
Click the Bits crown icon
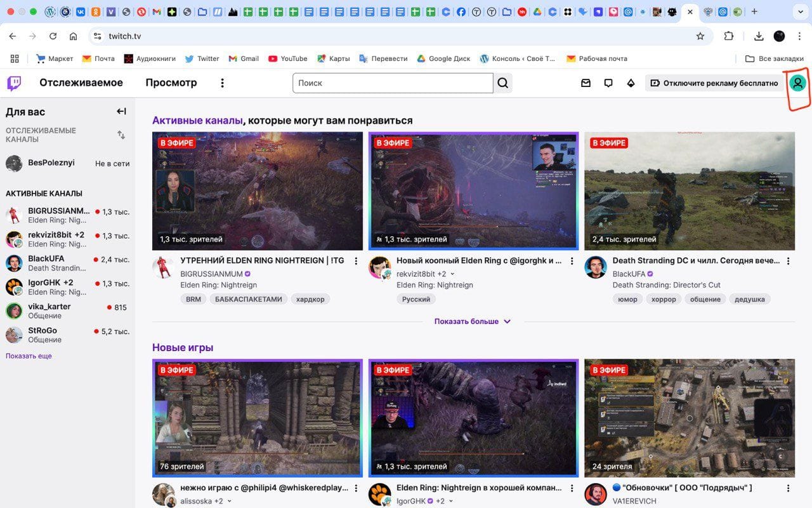point(631,83)
